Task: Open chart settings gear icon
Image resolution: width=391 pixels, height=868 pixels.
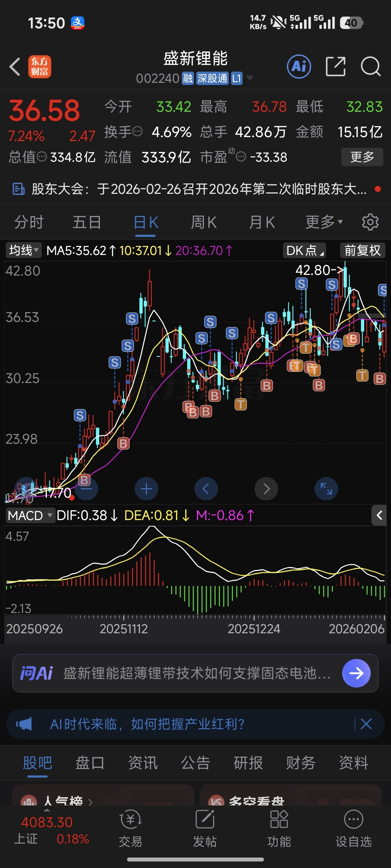Action: pyautogui.click(x=370, y=222)
